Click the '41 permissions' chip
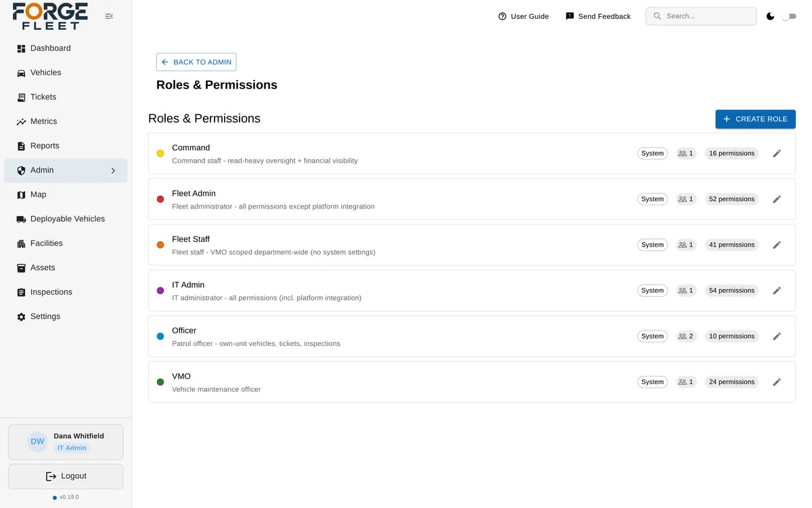 point(731,245)
